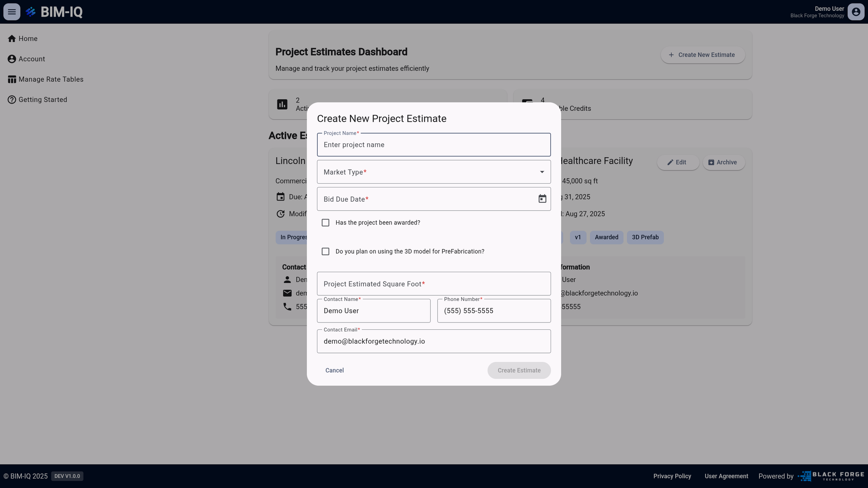This screenshot has width=868, height=488.
Task: Click the Create New Estimate button
Action: pos(702,54)
